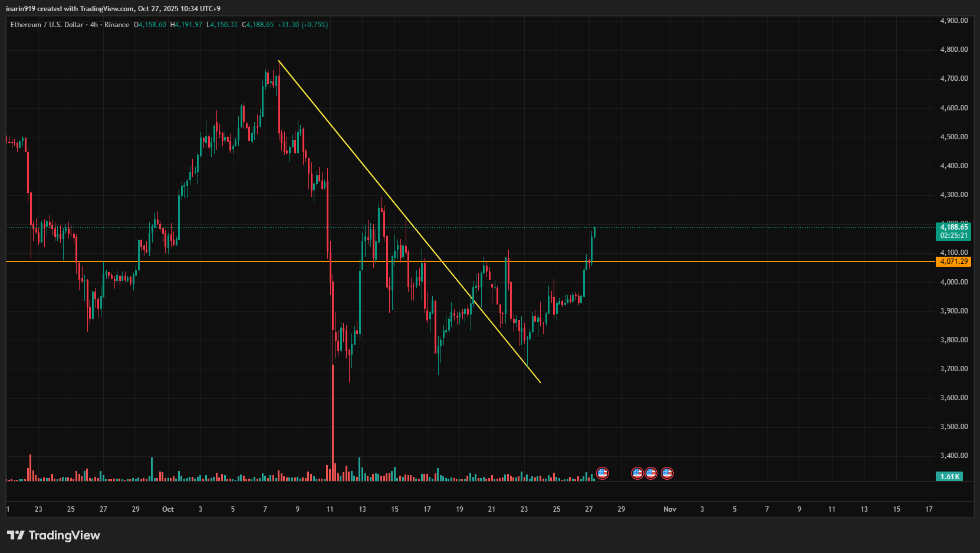Click the rightmost US flag event icon near Nov
Image resolution: width=980 pixels, height=553 pixels.
(x=667, y=473)
